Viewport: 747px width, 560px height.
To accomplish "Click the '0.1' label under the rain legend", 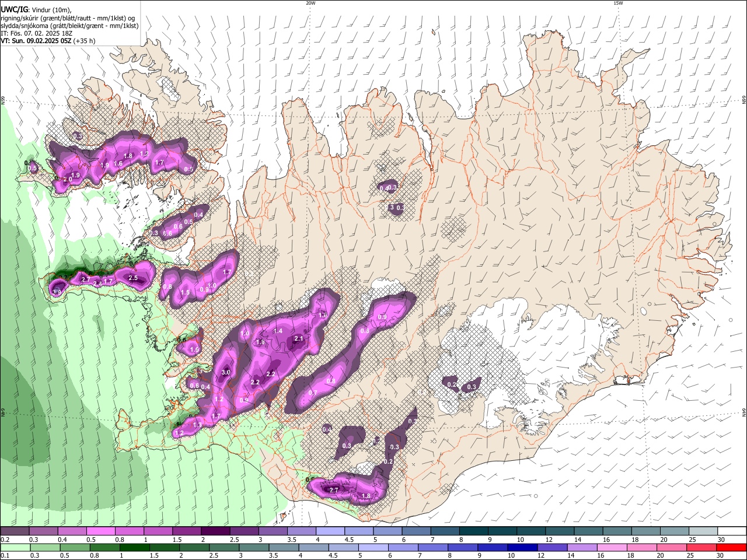I will point(5,555).
